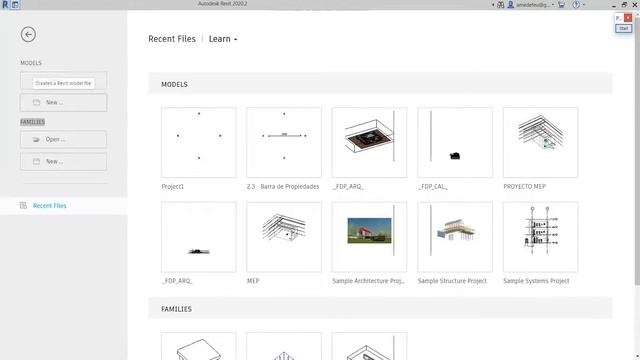Click the vertical scrollbar on the right
This screenshot has height=360, width=640.
tap(637, 151)
